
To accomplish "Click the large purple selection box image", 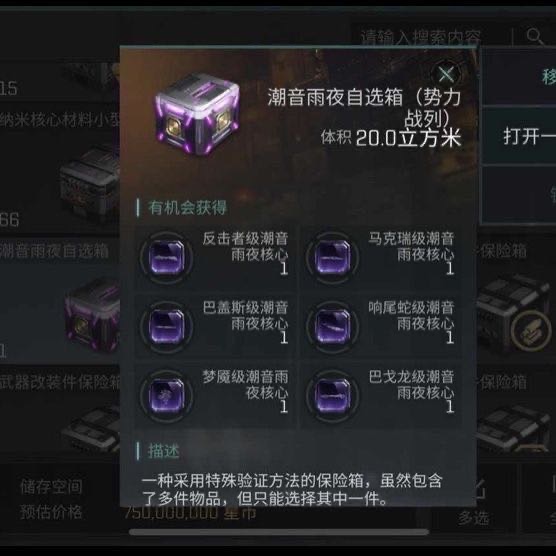I will tap(197, 114).
